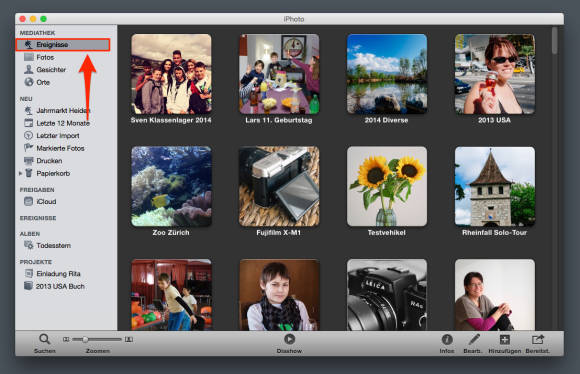Open the Fujifilm X-M1 event thumbnail
This screenshot has width=580, height=374.
point(279,186)
